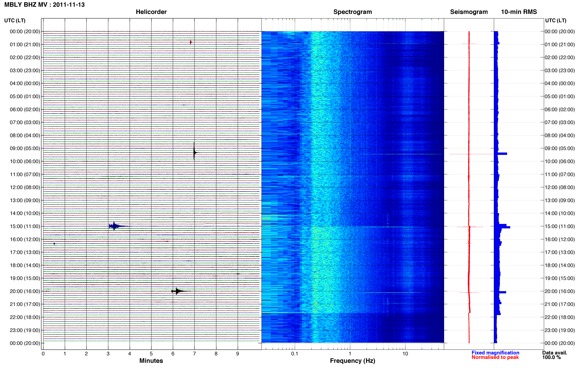Select the 'Seismogram' panel heading
The height and width of the screenshot is (368, 588).
[469, 12]
